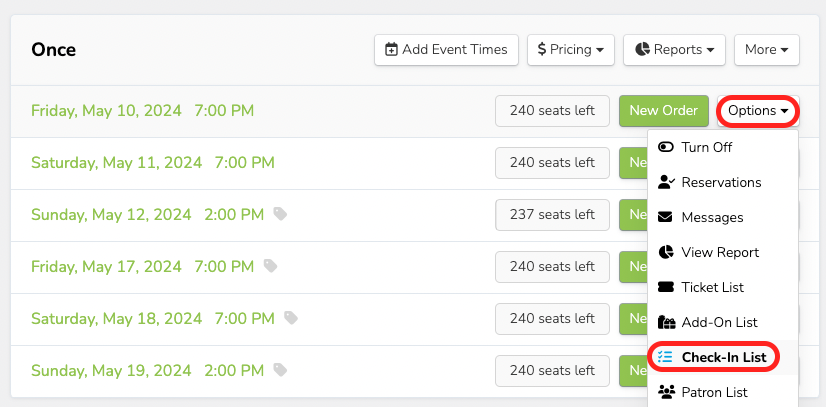Expand the Reports dropdown
This screenshot has width=826, height=407.
point(674,49)
